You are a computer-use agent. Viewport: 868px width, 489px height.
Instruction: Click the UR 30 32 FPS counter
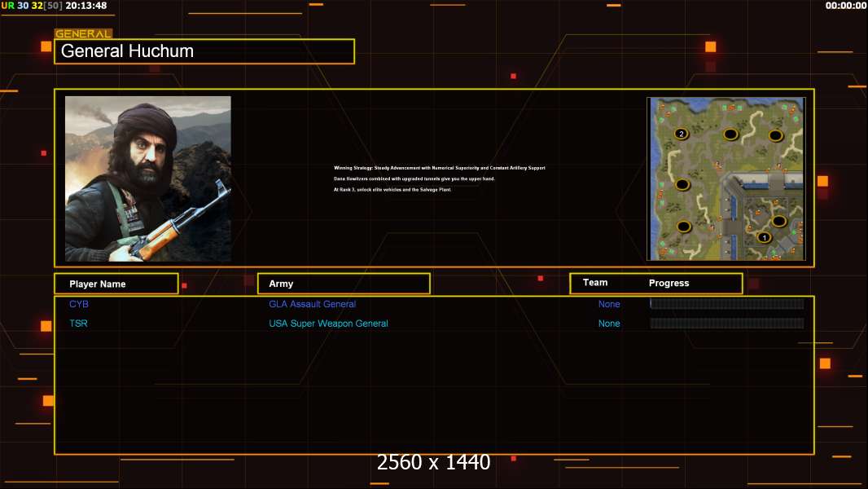(31, 6)
